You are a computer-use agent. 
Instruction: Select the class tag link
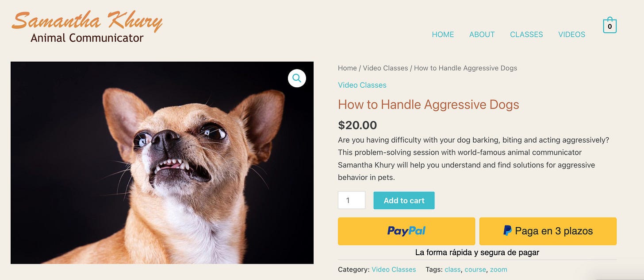point(452,269)
